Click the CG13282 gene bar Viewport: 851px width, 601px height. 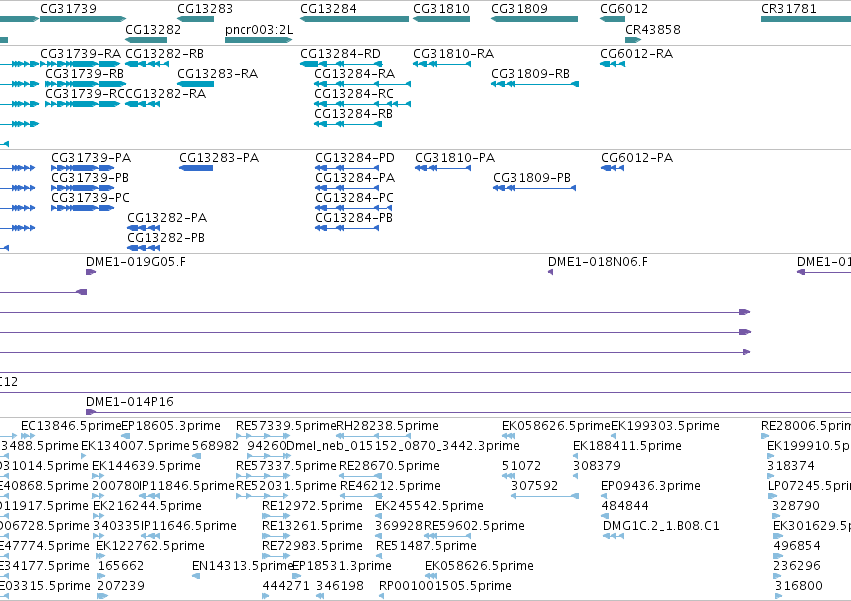coord(146,40)
